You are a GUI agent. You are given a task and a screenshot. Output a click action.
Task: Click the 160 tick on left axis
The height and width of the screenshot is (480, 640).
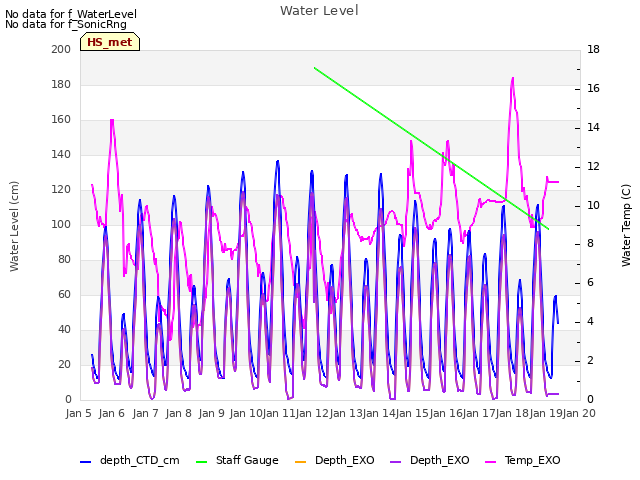(x=61, y=120)
